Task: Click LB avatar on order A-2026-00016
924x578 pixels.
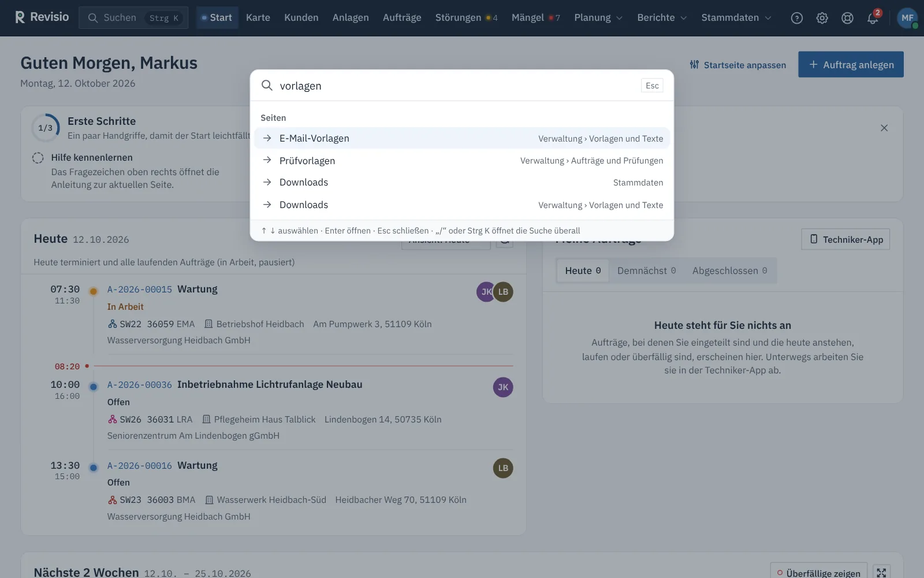Action: (x=503, y=468)
